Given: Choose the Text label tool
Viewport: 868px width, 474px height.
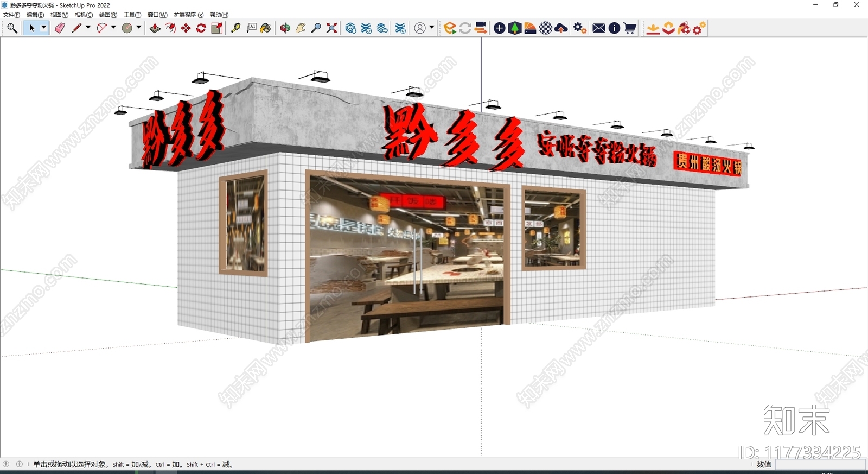Looking at the screenshot, I should click(251, 28).
